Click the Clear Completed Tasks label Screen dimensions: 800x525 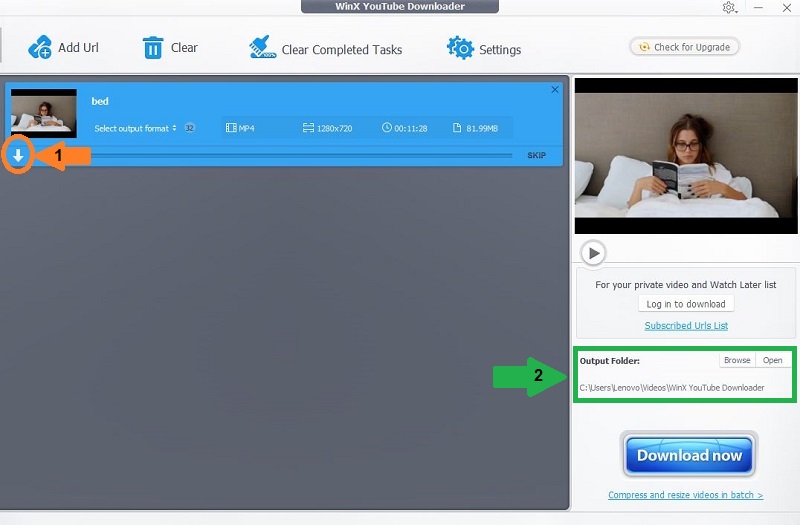point(342,49)
